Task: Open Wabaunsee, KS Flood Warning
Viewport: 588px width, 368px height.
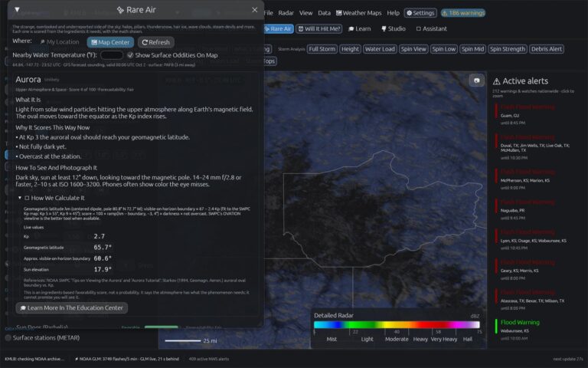Action: point(534,330)
